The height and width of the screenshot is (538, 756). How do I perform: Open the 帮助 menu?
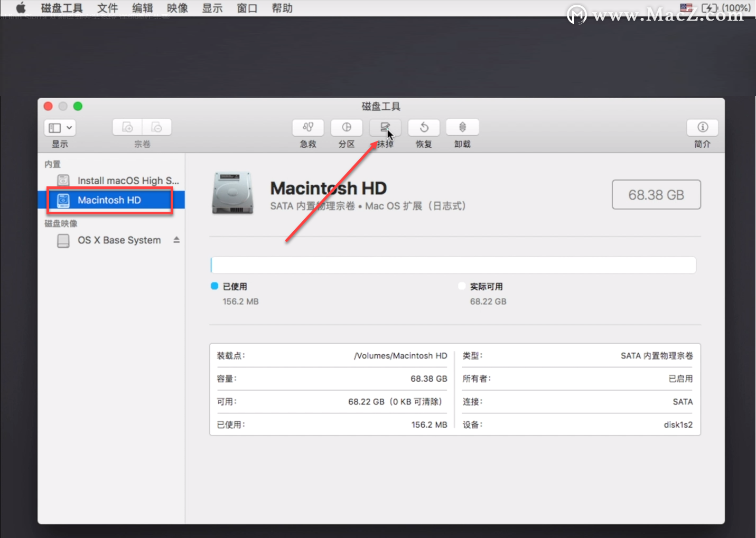point(282,8)
